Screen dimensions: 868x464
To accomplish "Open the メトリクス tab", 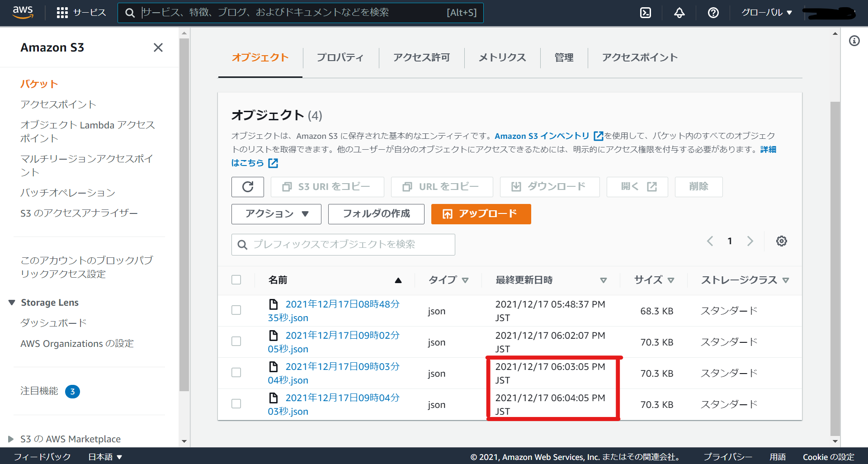I will pyautogui.click(x=502, y=57).
